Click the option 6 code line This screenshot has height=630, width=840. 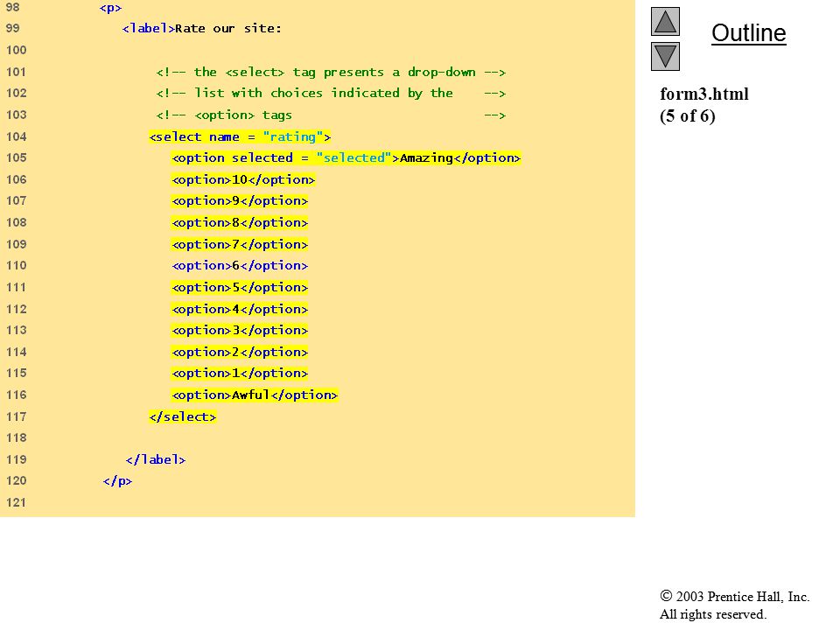click(x=240, y=266)
